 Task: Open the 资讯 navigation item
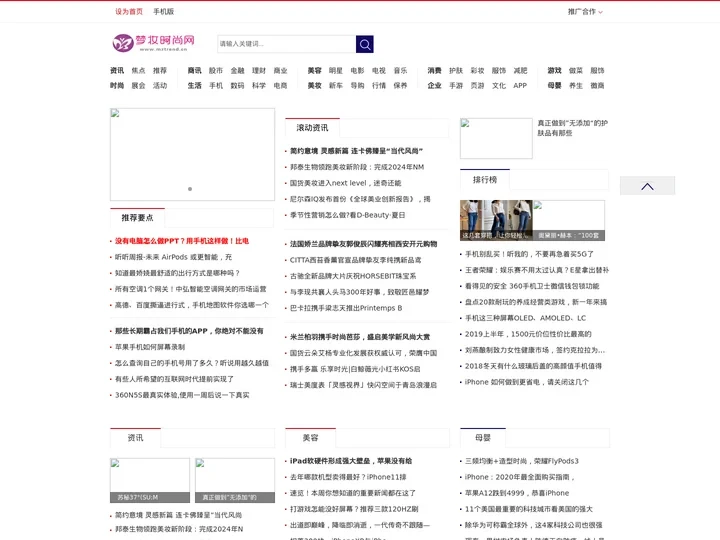point(117,70)
